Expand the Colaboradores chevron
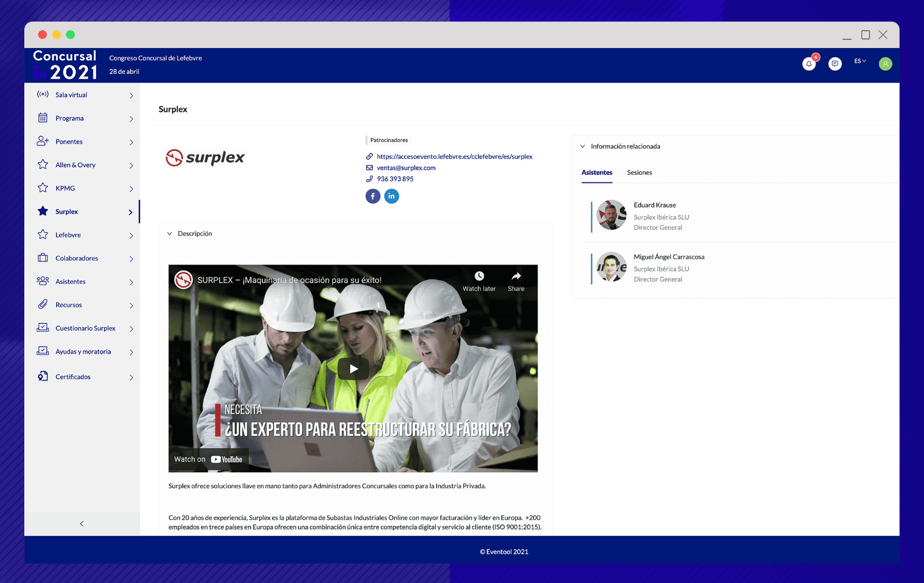 click(131, 259)
